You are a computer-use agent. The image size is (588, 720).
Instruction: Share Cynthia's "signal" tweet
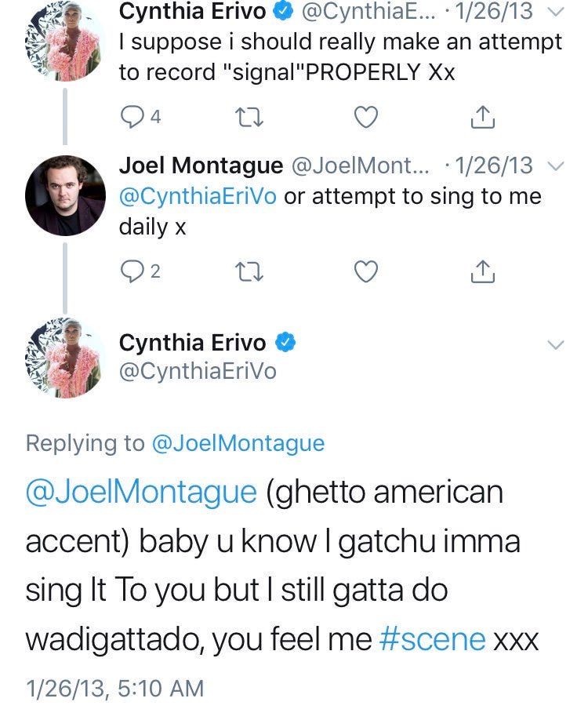tap(481, 118)
